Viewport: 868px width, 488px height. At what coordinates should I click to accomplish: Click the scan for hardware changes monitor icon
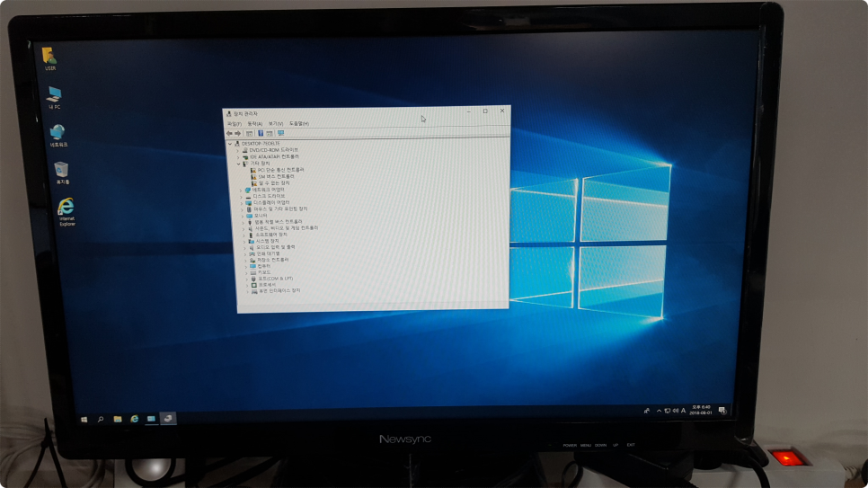(280, 133)
